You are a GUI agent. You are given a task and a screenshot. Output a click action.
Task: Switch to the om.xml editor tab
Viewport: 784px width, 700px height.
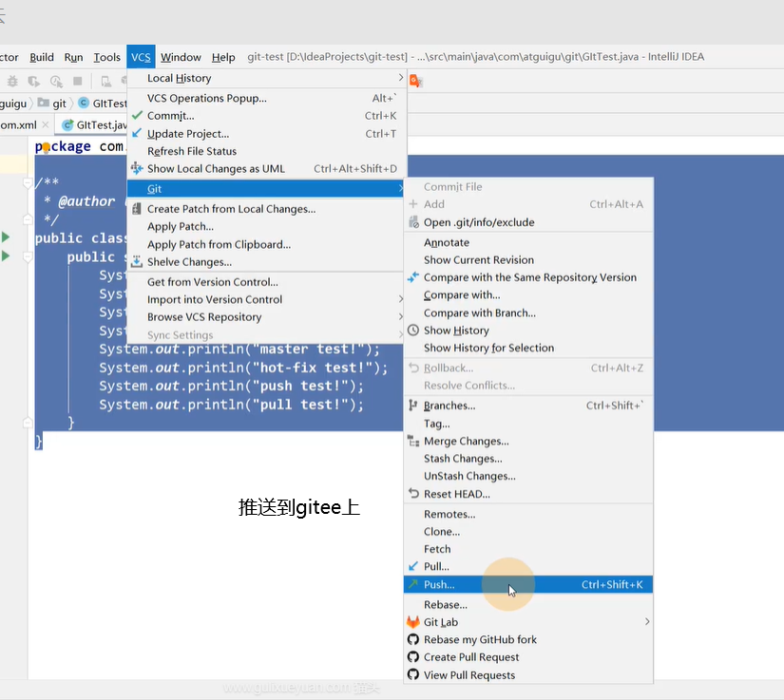tap(23, 125)
